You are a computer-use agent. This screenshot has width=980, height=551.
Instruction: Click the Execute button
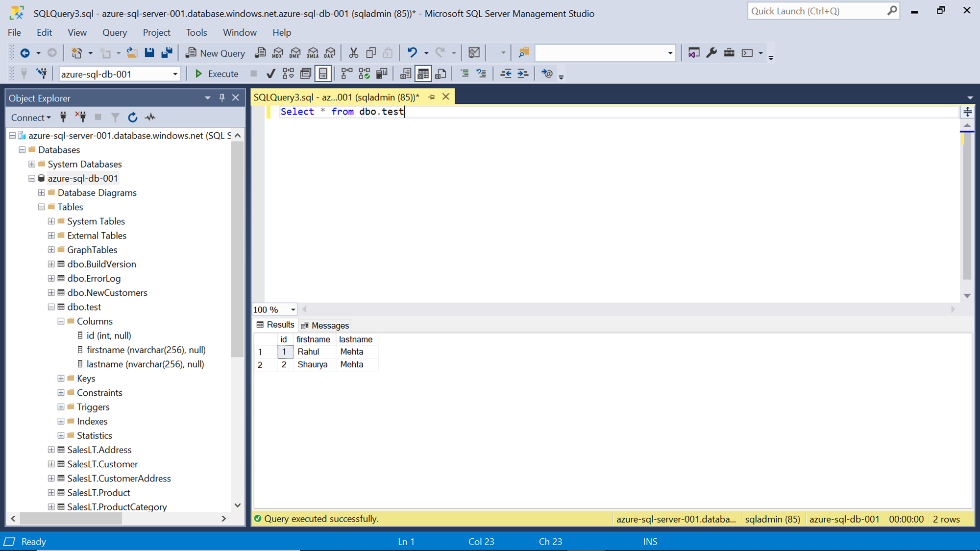pos(217,74)
